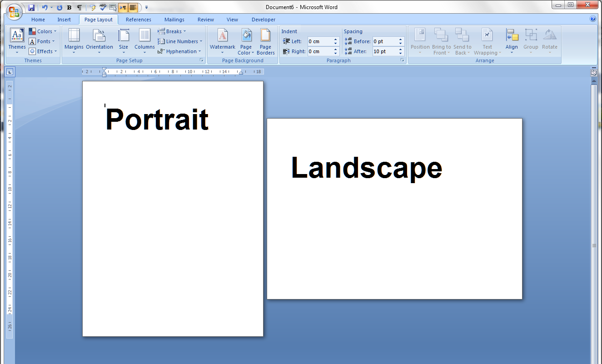
Task: Open the Developer tab
Action: pyautogui.click(x=263, y=20)
